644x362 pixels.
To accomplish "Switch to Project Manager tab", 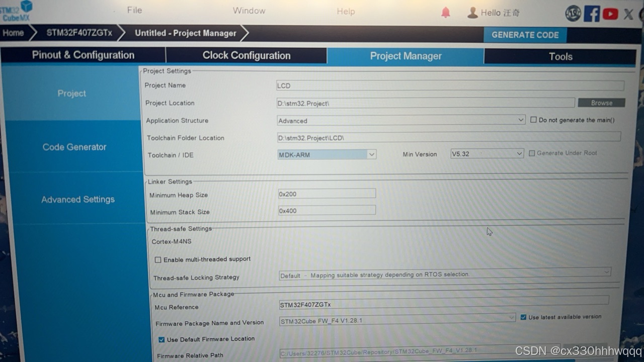I will coord(406,56).
